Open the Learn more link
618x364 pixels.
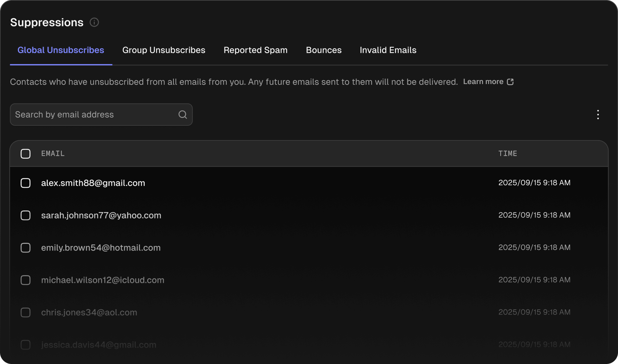[483, 82]
